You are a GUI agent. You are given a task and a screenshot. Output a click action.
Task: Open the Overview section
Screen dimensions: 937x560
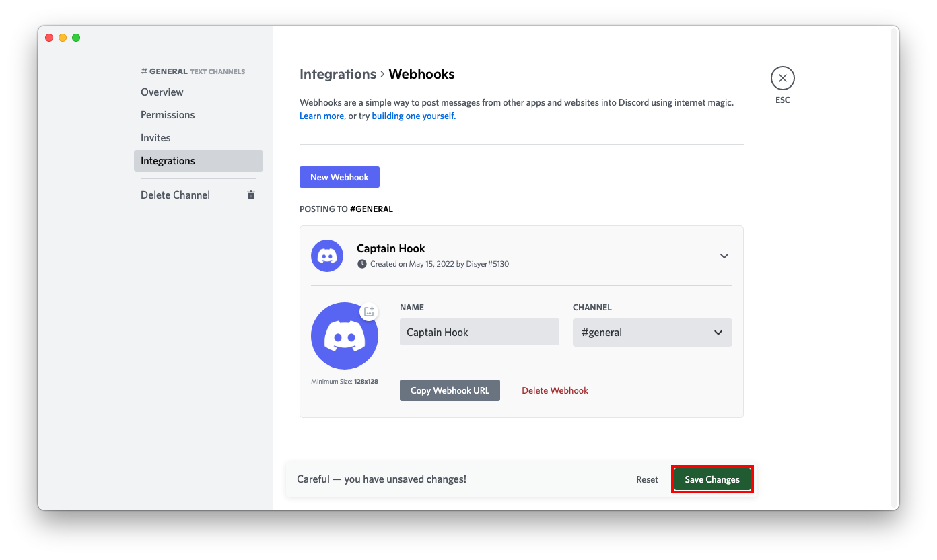(x=162, y=92)
